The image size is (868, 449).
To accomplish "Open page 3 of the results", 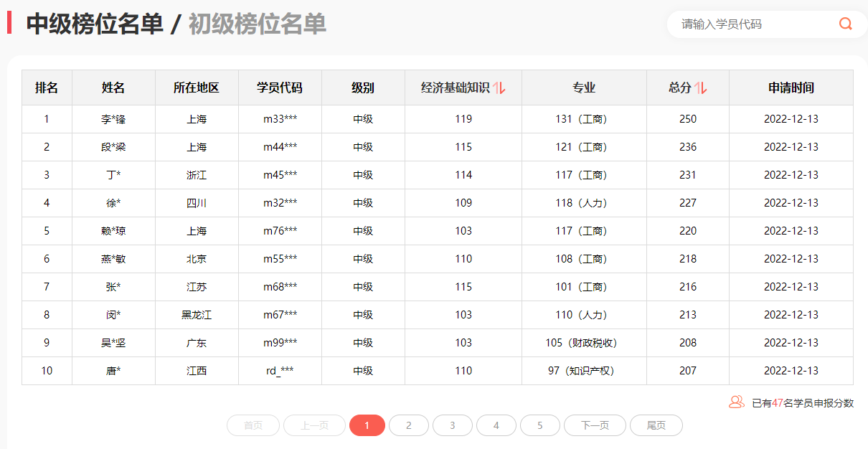I will click(453, 425).
